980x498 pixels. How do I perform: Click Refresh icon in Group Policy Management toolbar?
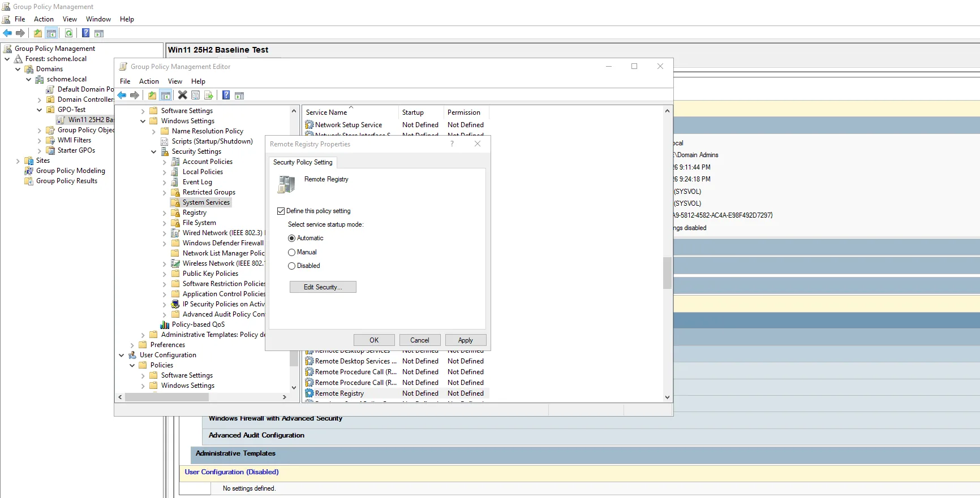(68, 33)
